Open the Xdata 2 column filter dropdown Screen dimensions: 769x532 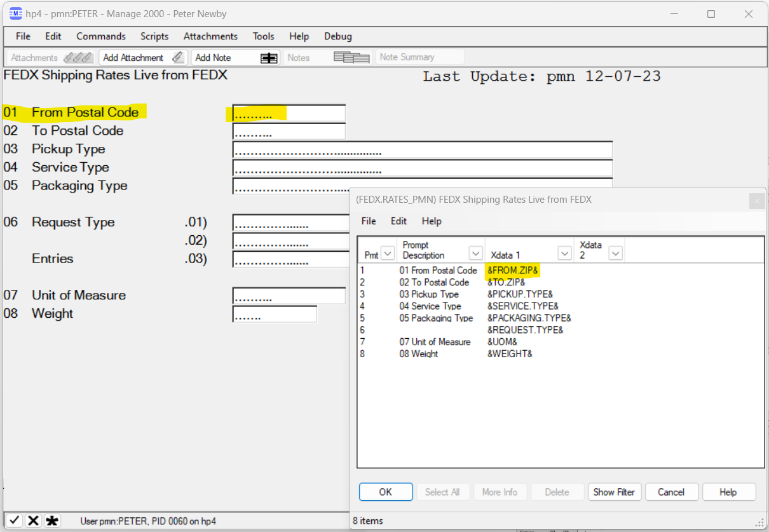[x=615, y=253]
